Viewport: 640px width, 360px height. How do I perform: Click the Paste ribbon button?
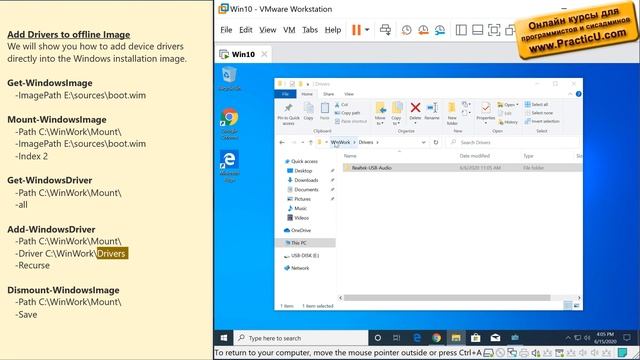click(324, 111)
